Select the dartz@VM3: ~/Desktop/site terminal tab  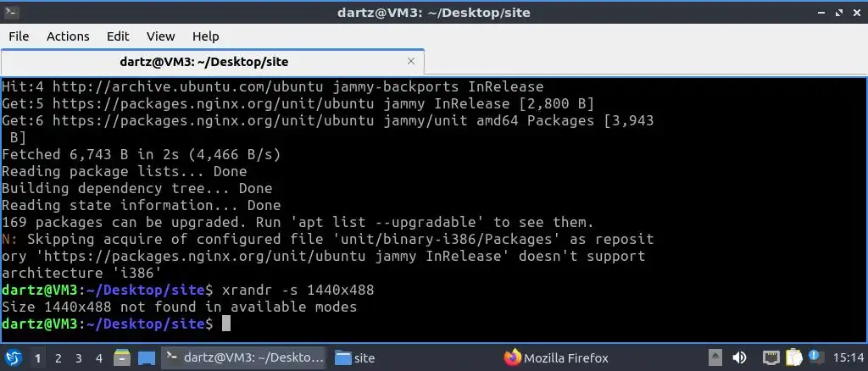212,61
